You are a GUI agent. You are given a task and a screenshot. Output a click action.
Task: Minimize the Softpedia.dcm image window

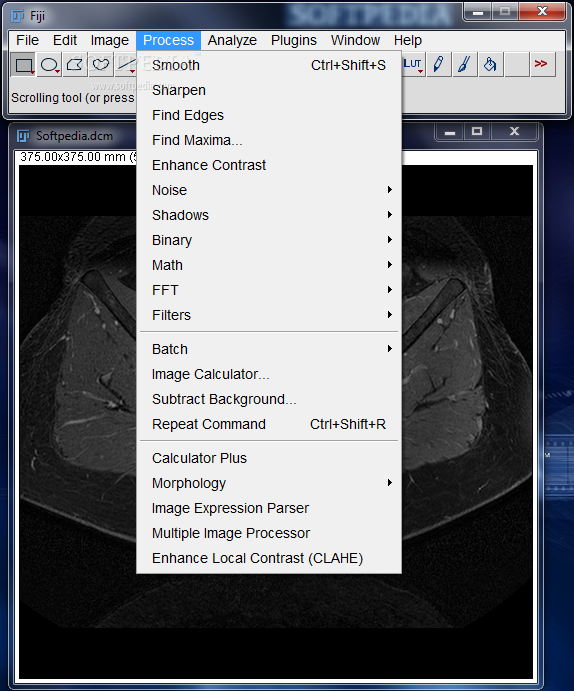coord(450,132)
